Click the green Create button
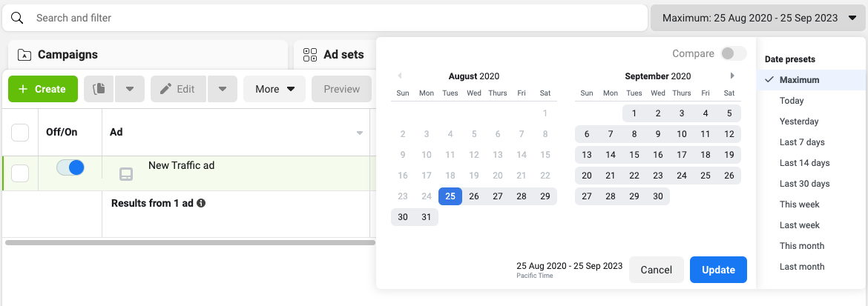868x306 pixels. pos(42,89)
